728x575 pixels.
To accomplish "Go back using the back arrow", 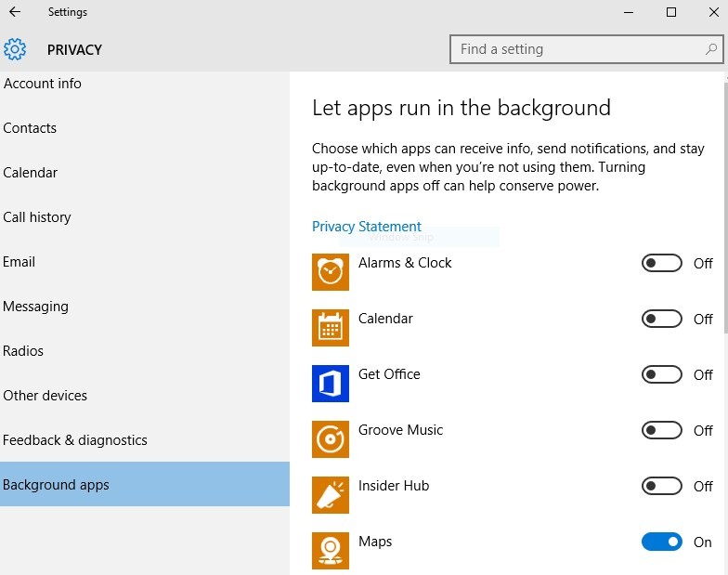I will point(15,12).
